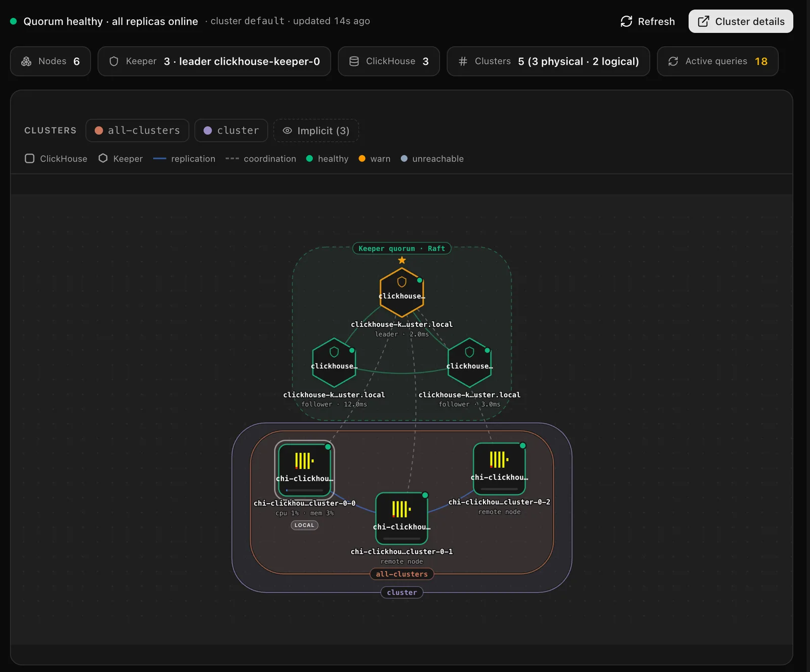Image resolution: width=810 pixels, height=672 pixels.
Task: Click the Active queries sync icon
Action: [673, 61]
